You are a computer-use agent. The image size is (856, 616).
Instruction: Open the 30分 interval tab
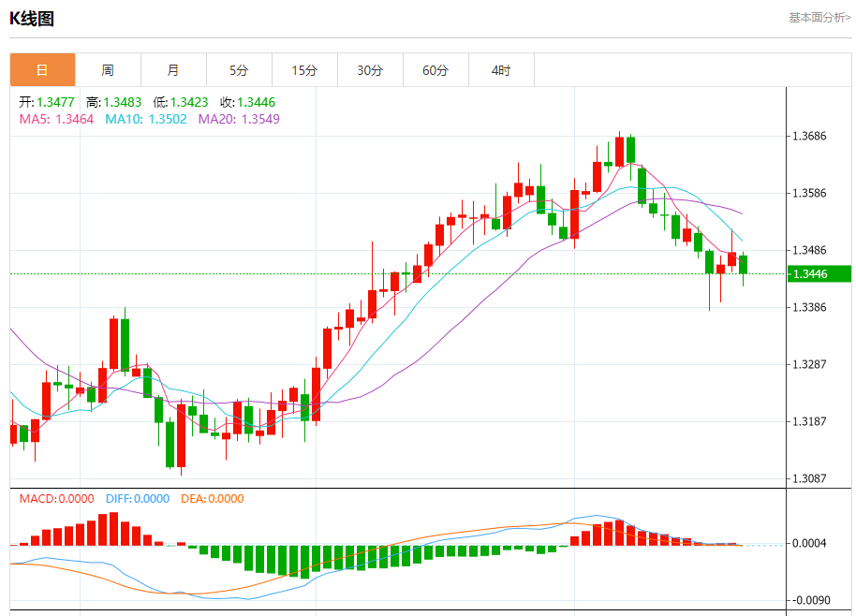[x=370, y=70]
